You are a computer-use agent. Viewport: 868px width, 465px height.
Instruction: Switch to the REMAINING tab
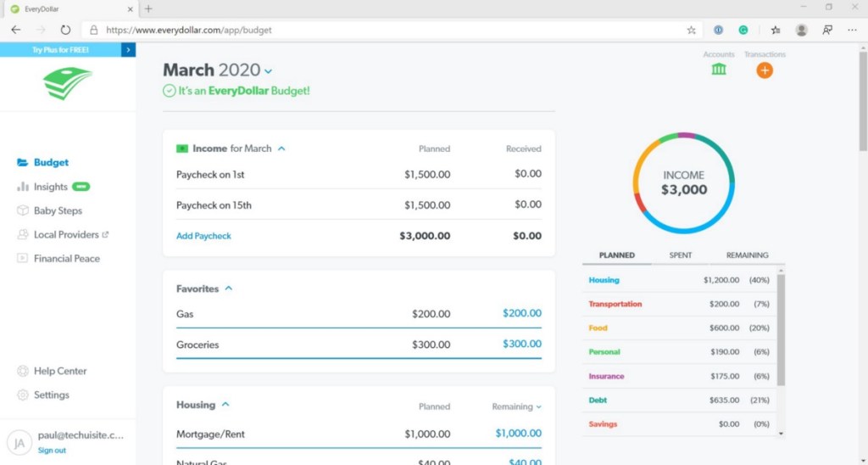(747, 255)
